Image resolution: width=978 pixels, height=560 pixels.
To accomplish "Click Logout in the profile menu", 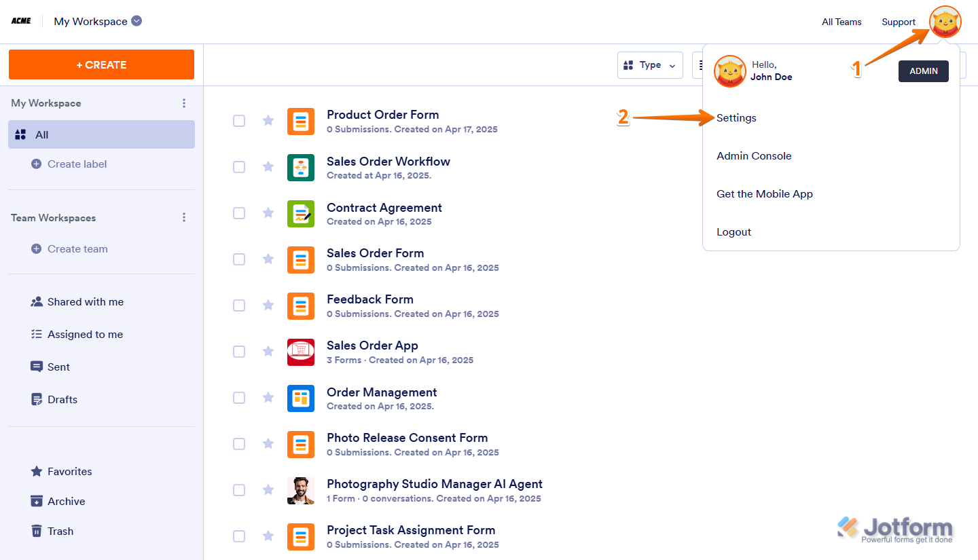I will [733, 232].
